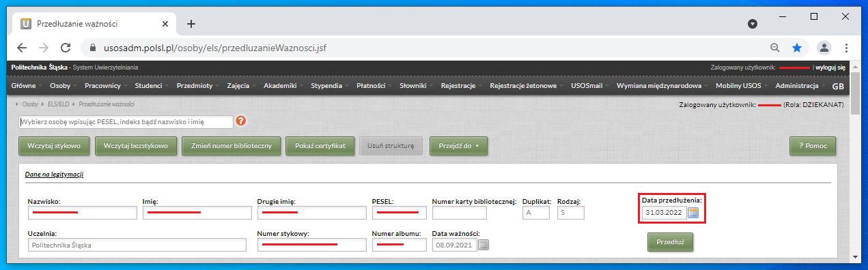Open calendar icon beside Data ważności
This screenshot has width=868, height=270.
[x=484, y=245]
